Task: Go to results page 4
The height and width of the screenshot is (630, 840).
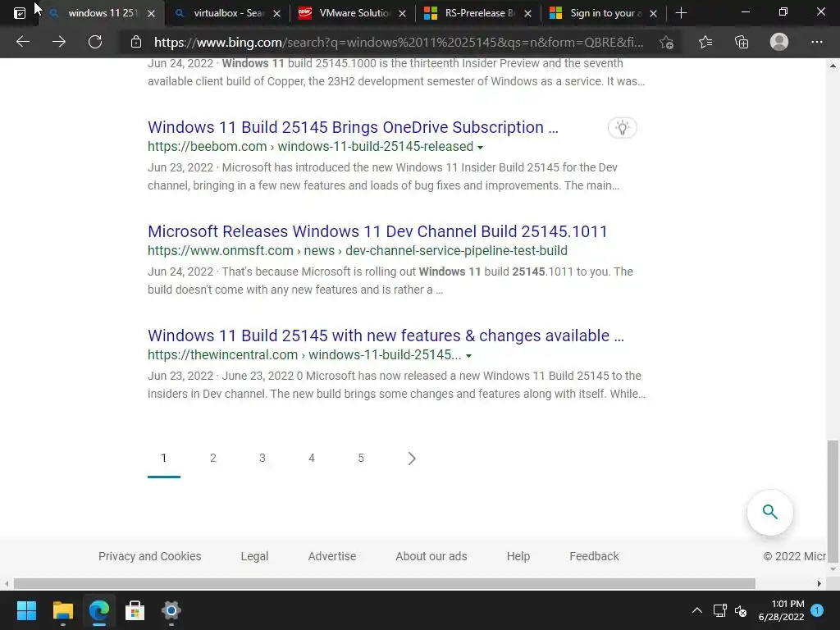Action: pyautogui.click(x=311, y=458)
